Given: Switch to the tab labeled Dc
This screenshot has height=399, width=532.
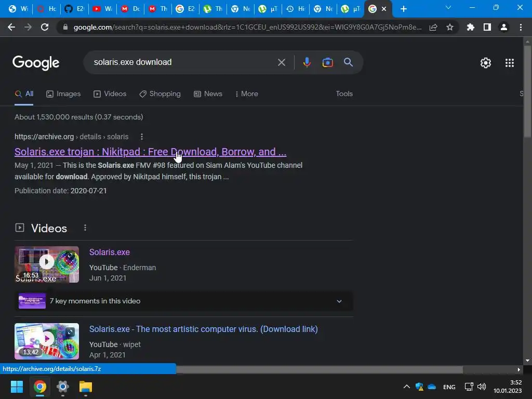Looking at the screenshot, I should click(x=130, y=9).
